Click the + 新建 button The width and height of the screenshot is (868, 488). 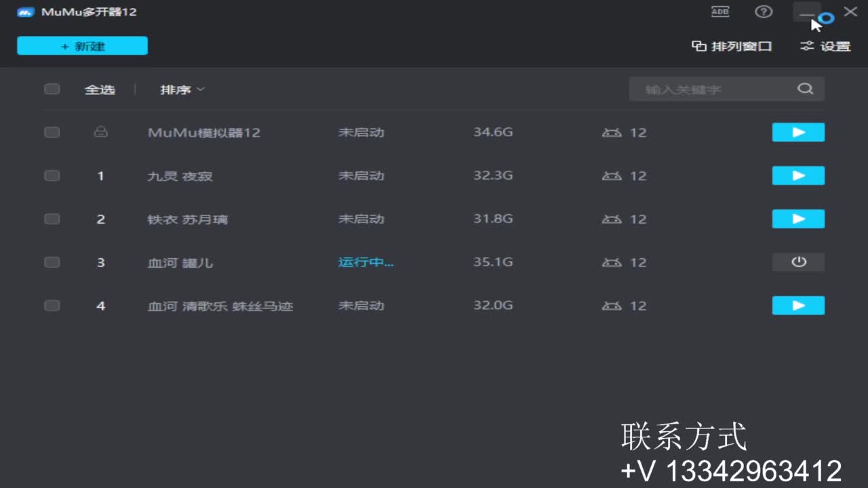[x=82, y=46]
